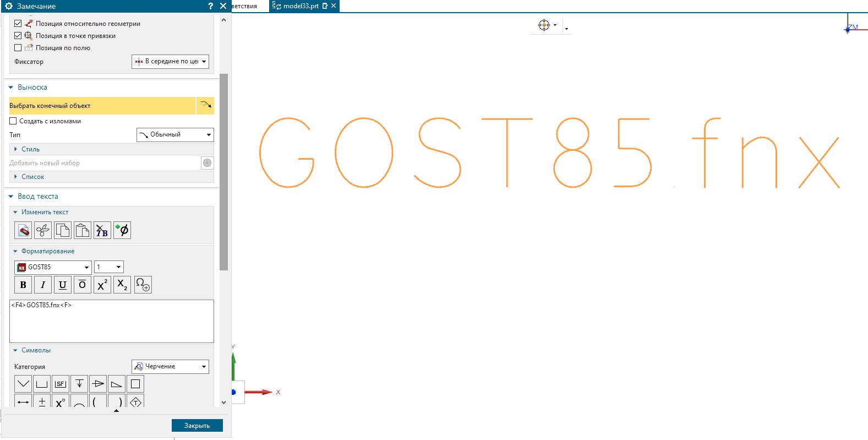Open the GOST85 font dropdown

(x=53, y=267)
